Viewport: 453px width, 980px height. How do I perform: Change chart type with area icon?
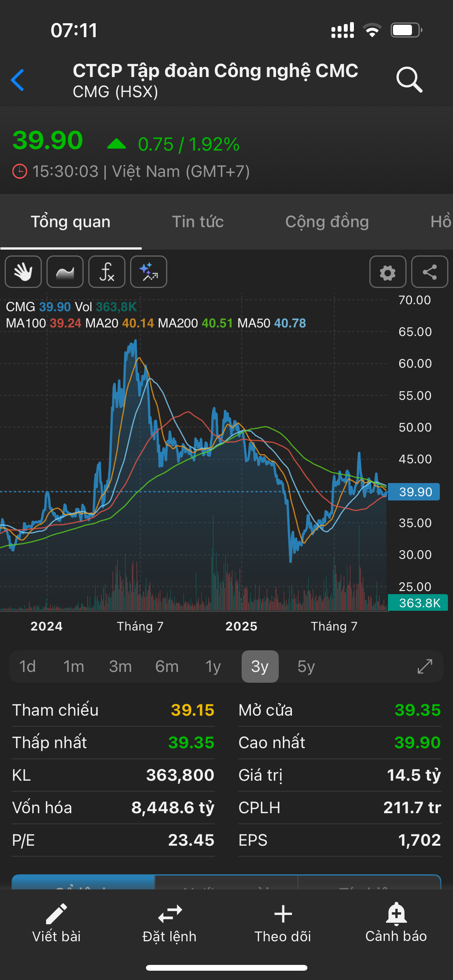[x=65, y=272]
